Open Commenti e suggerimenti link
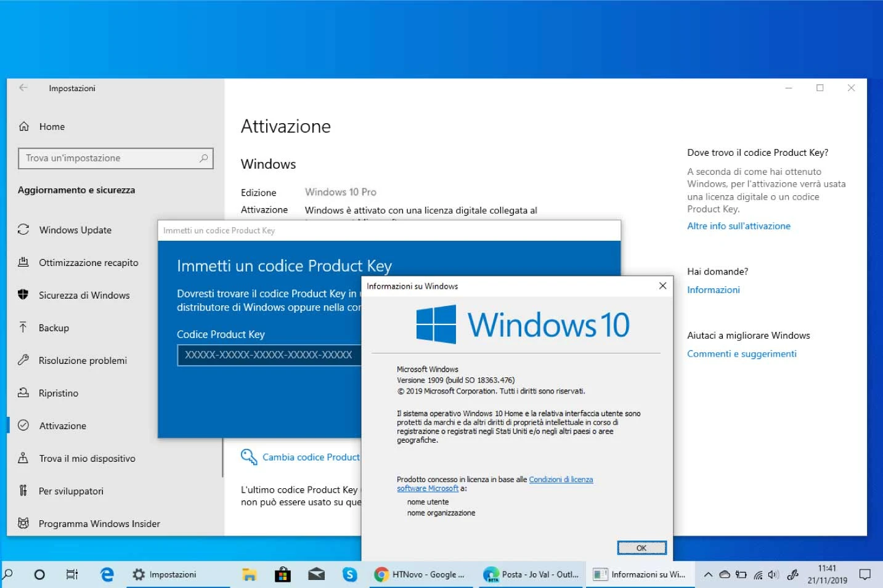 click(x=742, y=354)
